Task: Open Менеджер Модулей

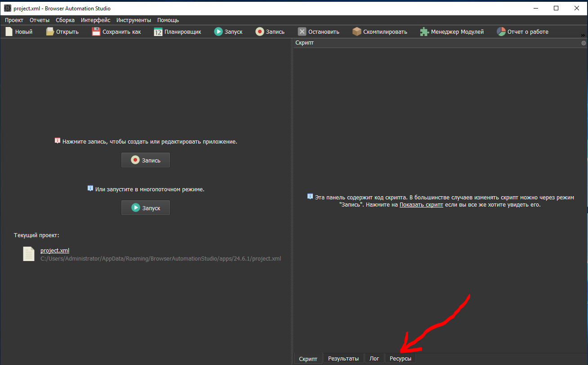Action: [x=452, y=32]
